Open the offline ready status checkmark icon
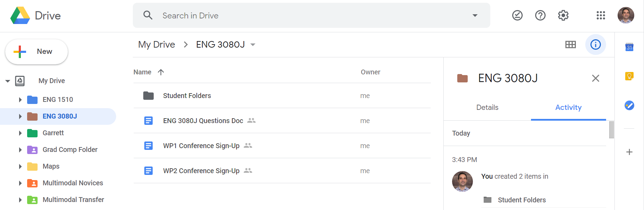Viewport: 644px width, 210px height. [517, 15]
